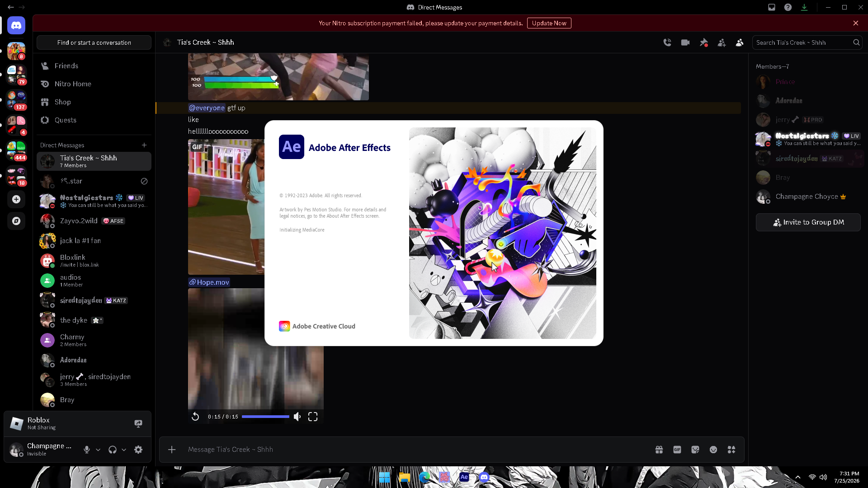
Task: Click Update Now in the Nitro banner
Action: tap(549, 23)
